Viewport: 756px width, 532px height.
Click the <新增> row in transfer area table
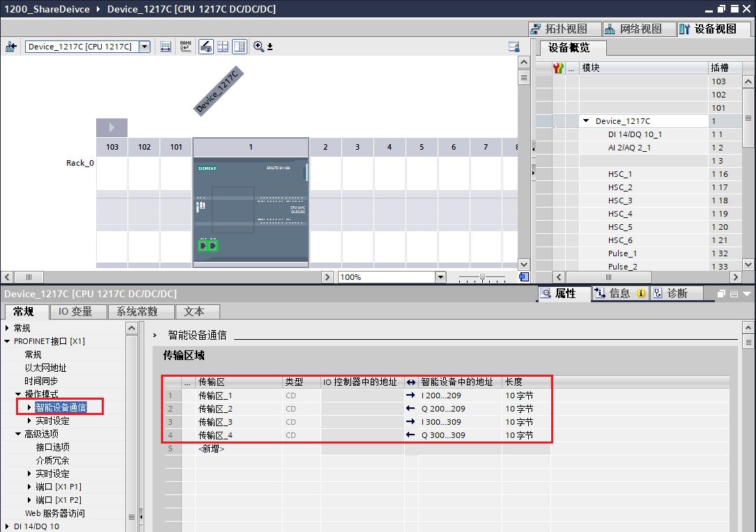[x=357, y=448]
